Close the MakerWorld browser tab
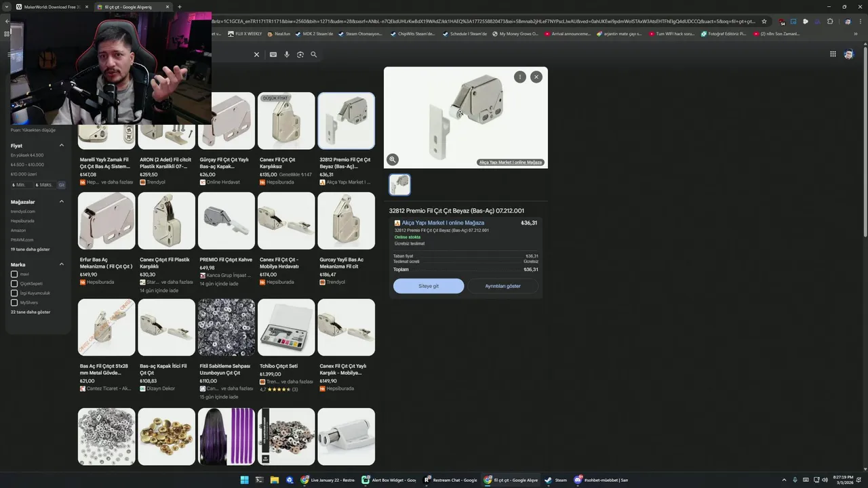 coord(87,7)
